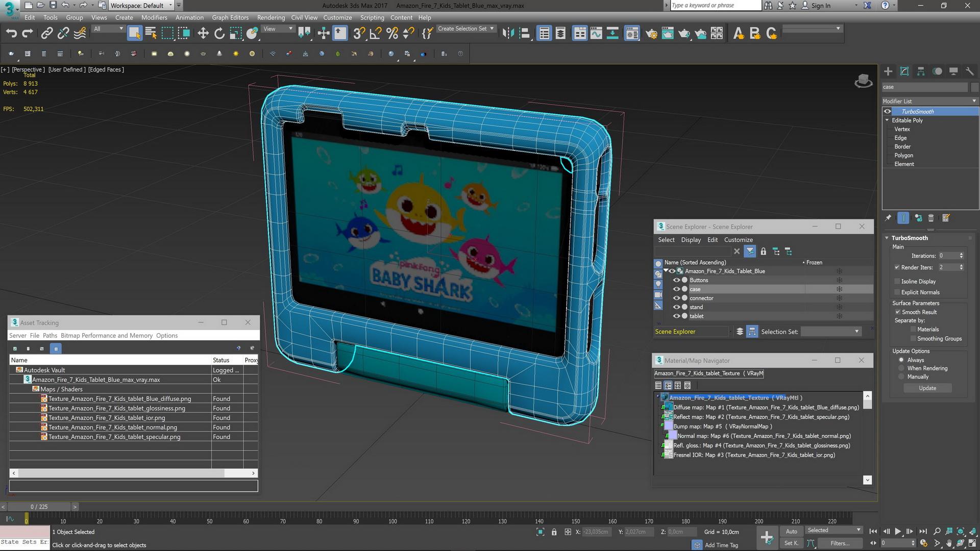This screenshot has height=551, width=980.
Task: Click the selection lock toggle icon
Action: [554, 532]
